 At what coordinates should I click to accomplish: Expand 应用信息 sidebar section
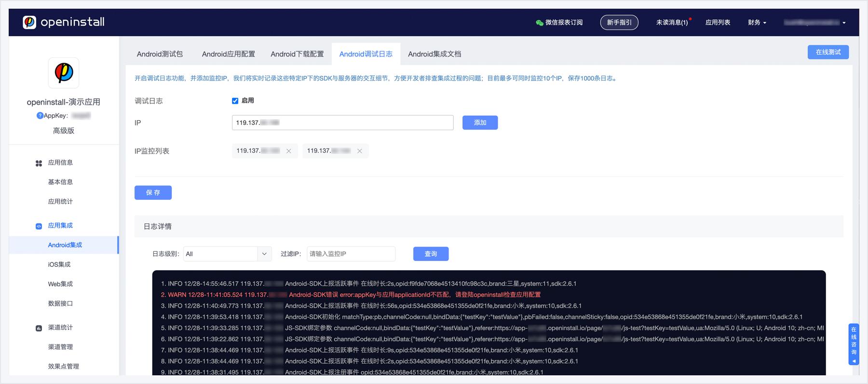tap(60, 163)
